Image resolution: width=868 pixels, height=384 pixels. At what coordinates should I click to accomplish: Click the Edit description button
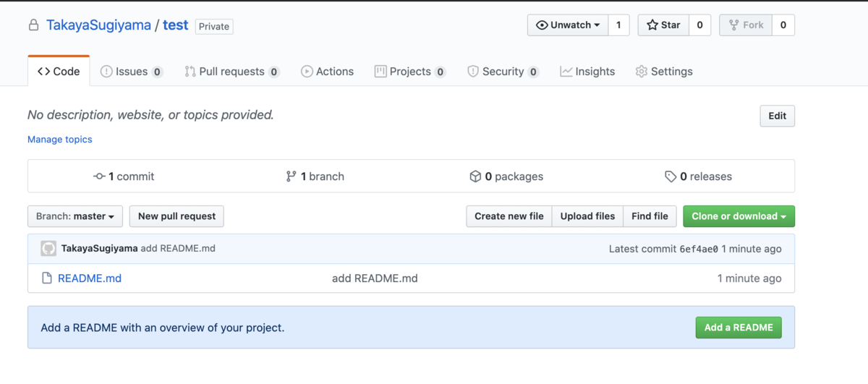pyautogui.click(x=778, y=116)
